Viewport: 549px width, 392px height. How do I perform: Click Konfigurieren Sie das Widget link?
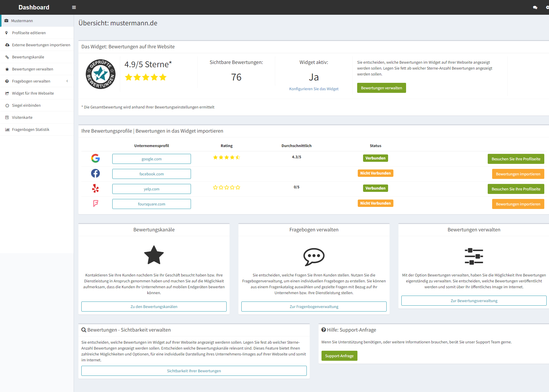[x=314, y=89]
